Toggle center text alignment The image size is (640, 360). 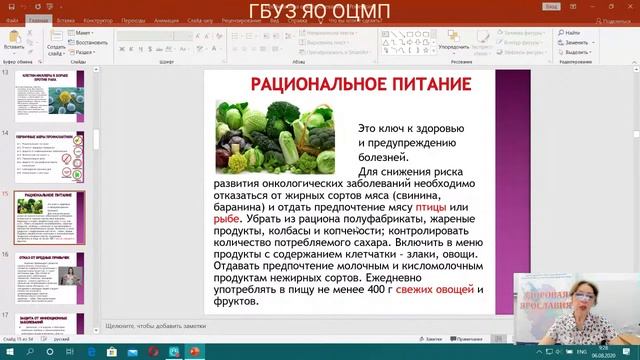point(244,49)
